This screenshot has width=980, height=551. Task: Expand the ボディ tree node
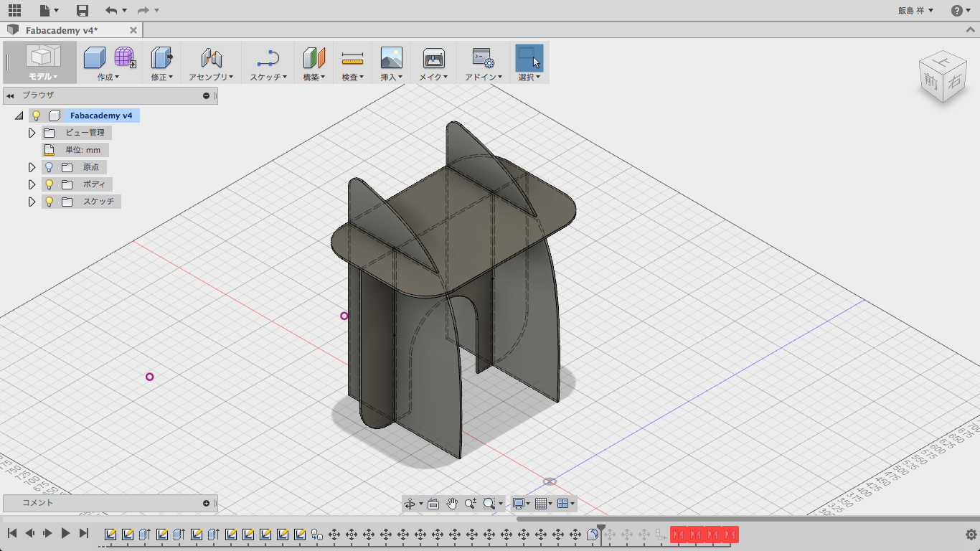pyautogui.click(x=32, y=184)
